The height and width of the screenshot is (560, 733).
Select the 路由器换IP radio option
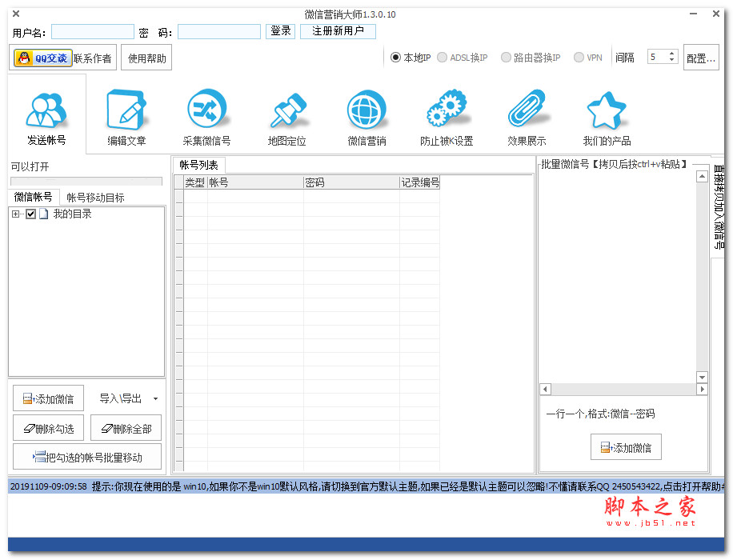[506, 58]
